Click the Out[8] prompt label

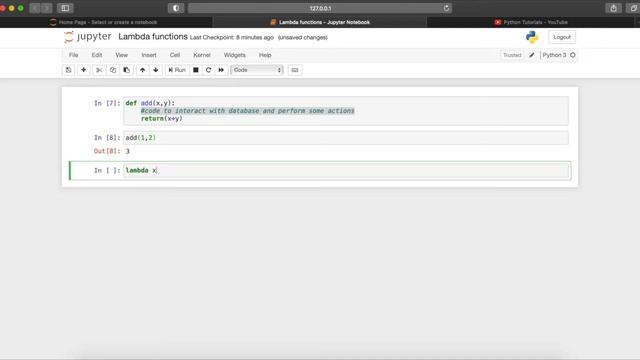(x=107, y=151)
